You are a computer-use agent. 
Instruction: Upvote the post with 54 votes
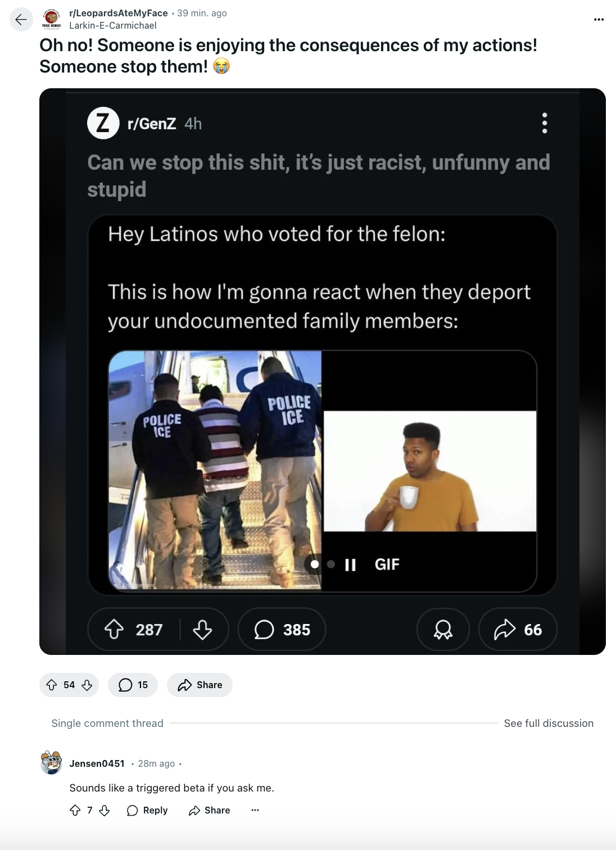[52, 685]
